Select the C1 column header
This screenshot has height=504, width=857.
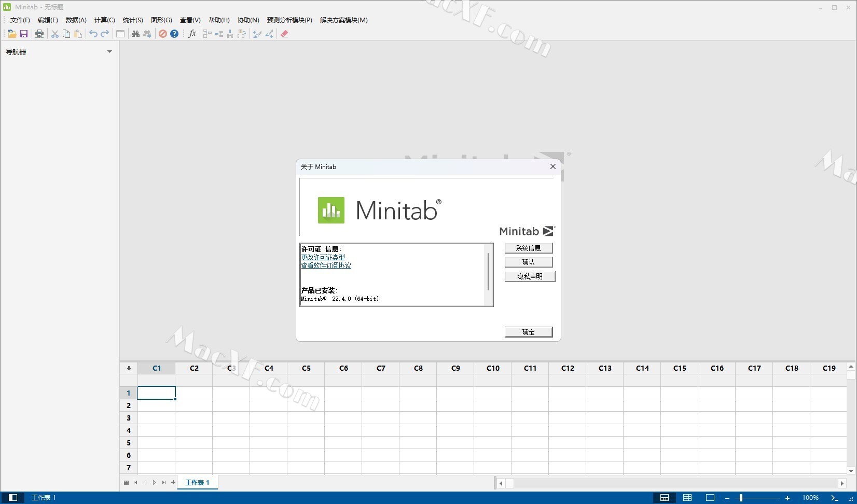point(157,368)
